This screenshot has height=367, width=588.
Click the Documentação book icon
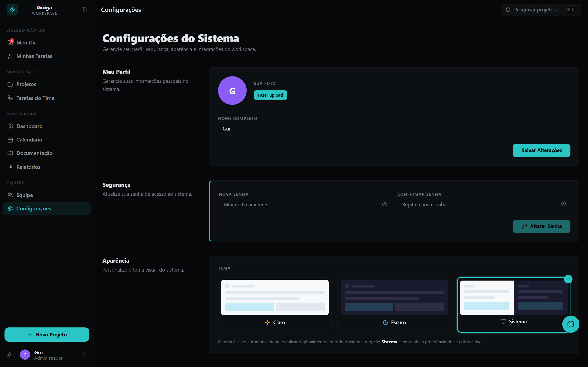click(x=10, y=153)
